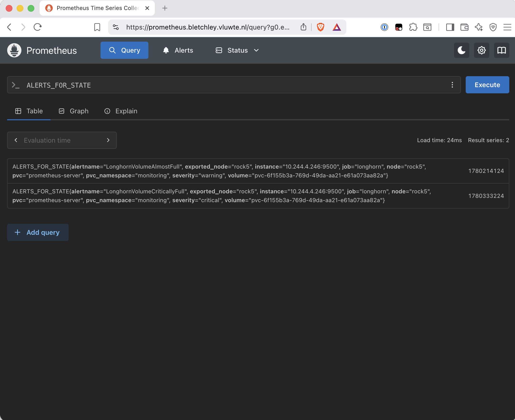Open the Extensions puzzle menu
Viewport: 515px width, 420px height.
(x=413, y=27)
